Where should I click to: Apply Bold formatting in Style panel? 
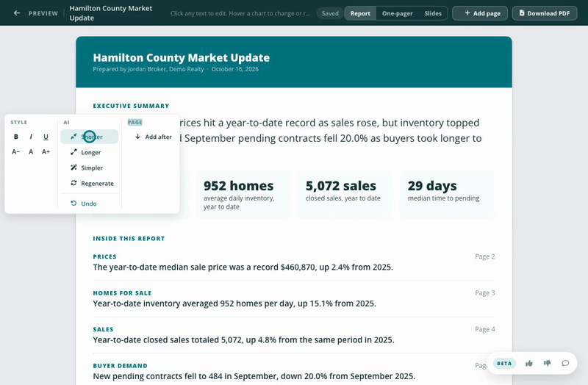[15, 137]
